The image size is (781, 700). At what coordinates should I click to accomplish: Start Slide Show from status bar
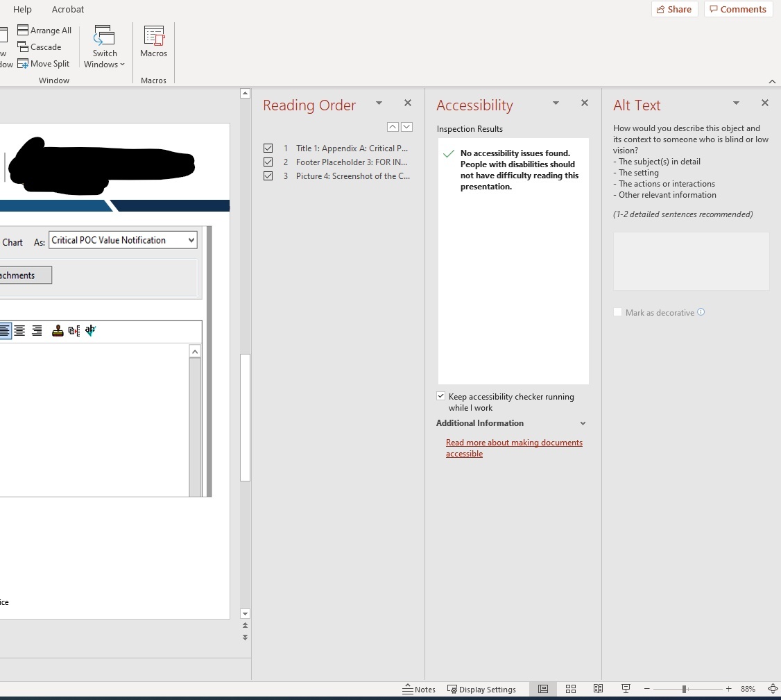(x=626, y=689)
